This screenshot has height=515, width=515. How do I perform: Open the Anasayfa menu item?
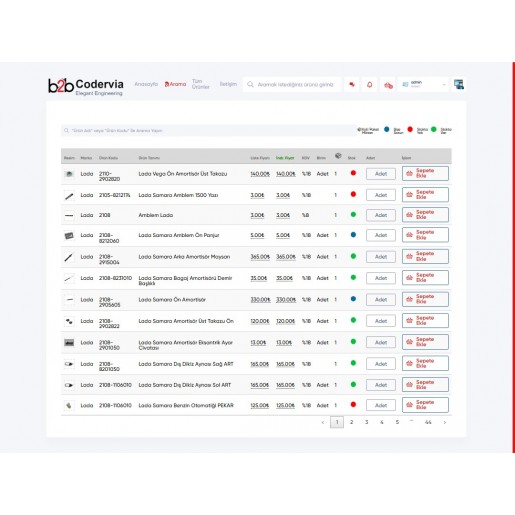tap(146, 84)
